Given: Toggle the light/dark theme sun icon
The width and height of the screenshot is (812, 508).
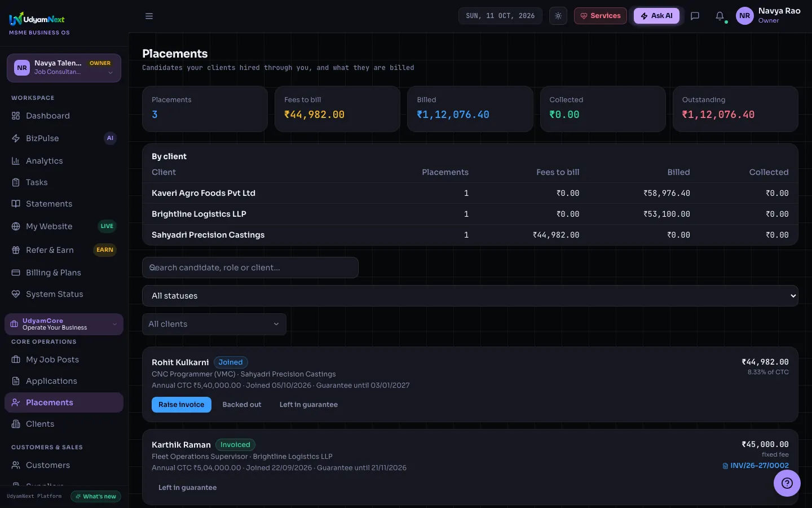Looking at the screenshot, I should click(x=558, y=16).
